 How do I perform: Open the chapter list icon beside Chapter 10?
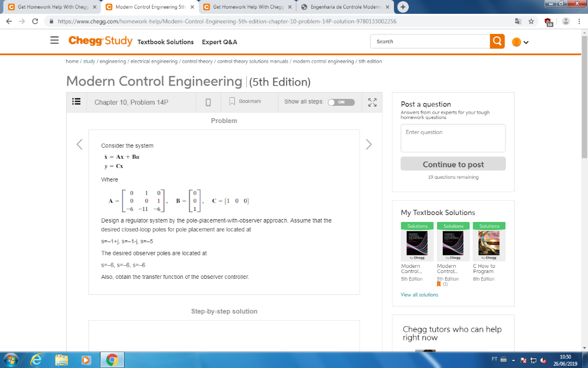(x=76, y=102)
